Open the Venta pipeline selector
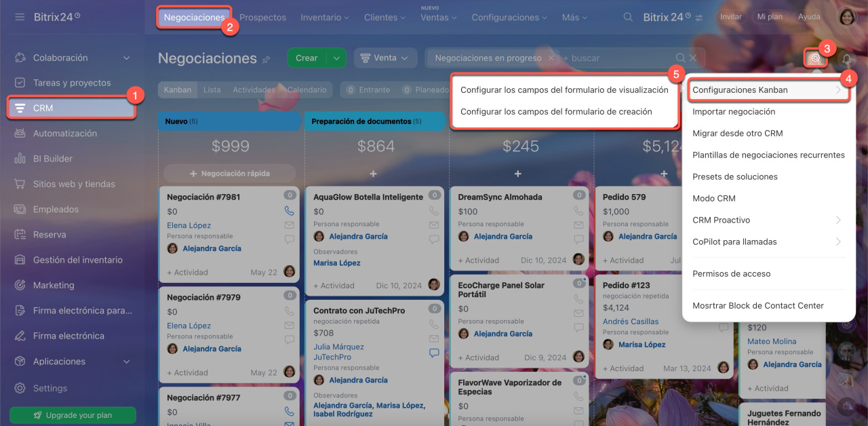Viewport: 868px width, 426px height. (385, 58)
